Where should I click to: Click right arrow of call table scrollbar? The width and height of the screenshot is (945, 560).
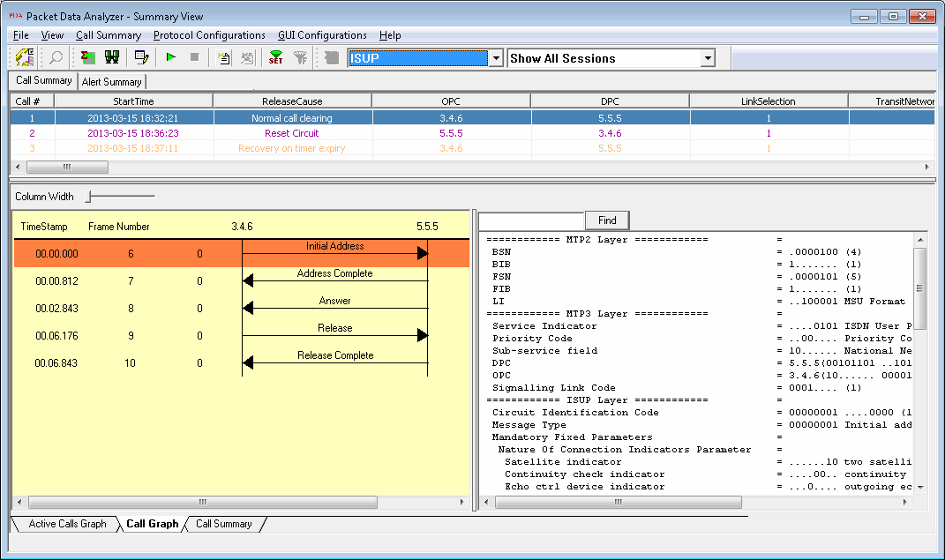coord(927,167)
